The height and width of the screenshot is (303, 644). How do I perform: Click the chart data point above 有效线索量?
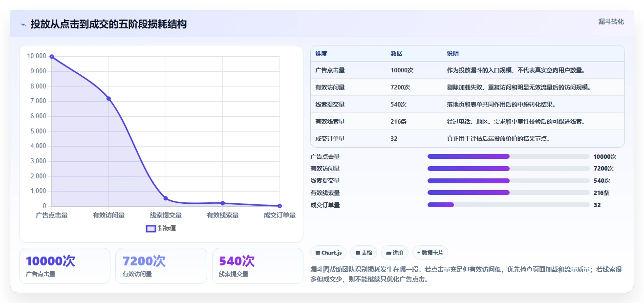[x=222, y=203]
